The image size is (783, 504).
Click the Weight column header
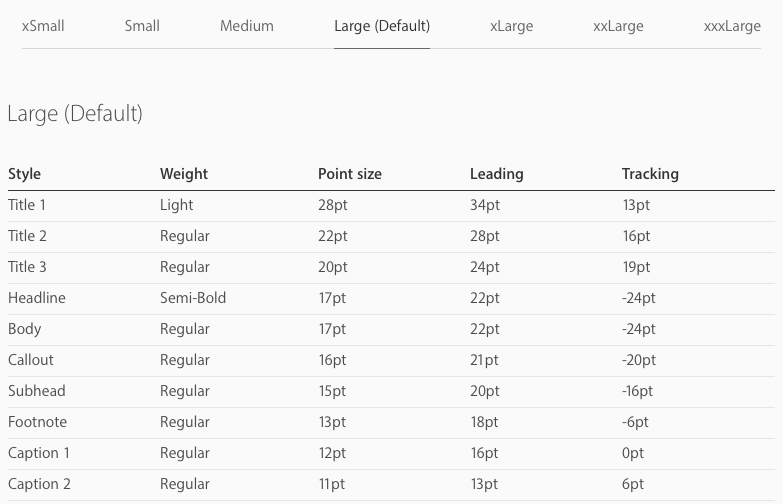pyautogui.click(x=184, y=174)
